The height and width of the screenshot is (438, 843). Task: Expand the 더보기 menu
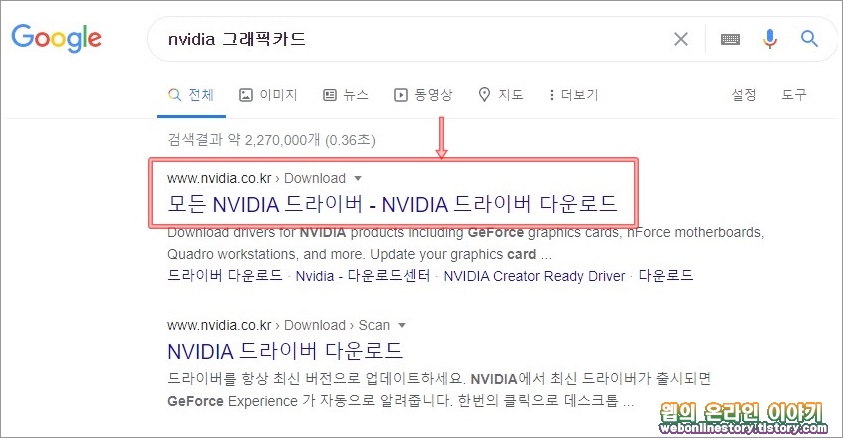573,95
